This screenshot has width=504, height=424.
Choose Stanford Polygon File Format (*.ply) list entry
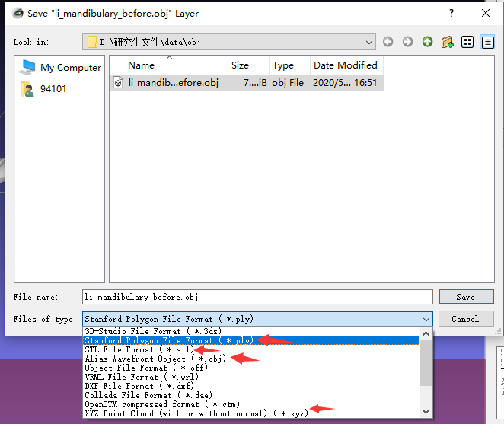point(251,340)
